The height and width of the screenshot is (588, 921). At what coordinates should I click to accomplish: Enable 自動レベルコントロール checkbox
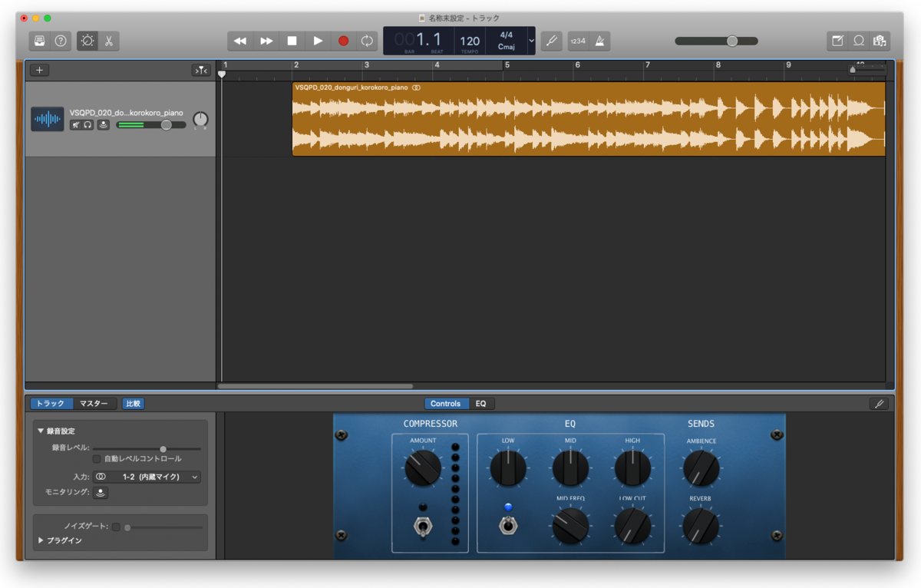97,459
